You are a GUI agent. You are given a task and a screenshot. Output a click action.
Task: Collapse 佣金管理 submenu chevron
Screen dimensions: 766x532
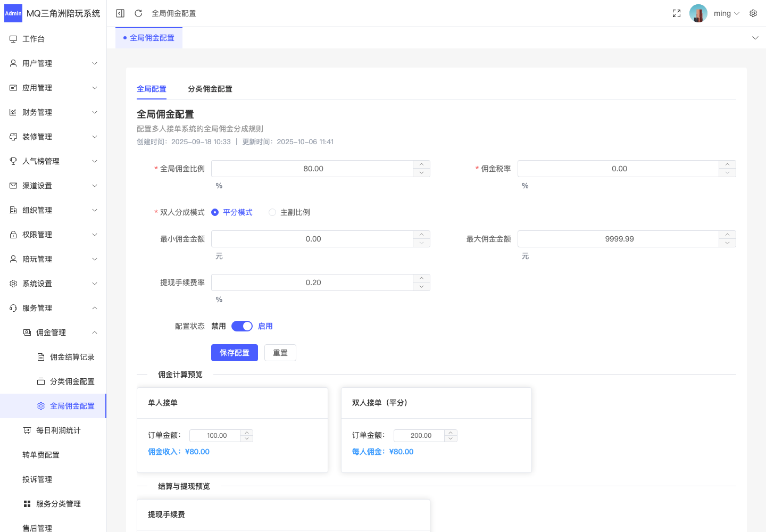95,332
